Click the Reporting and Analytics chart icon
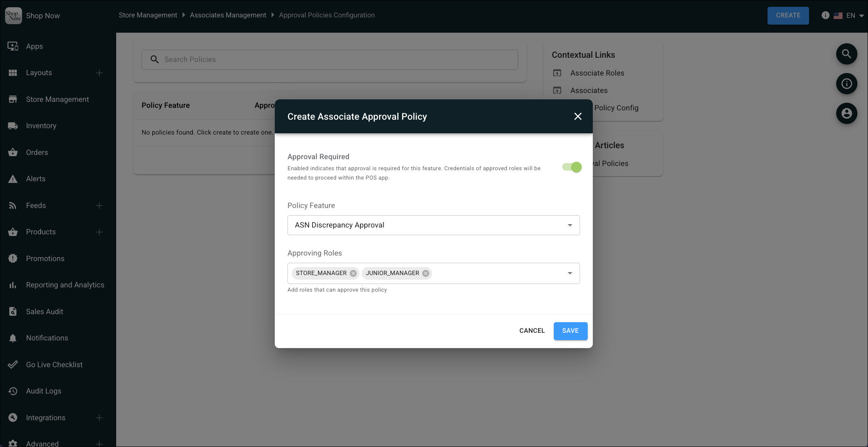The width and height of the screenshot is (868, 447). tap(13, 285)
